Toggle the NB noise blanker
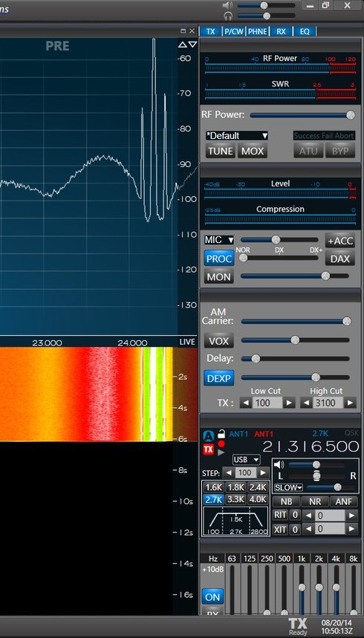 [286, 502]
